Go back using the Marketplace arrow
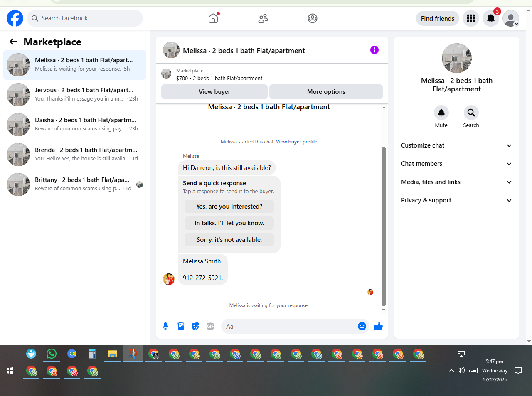 coord(13,42)
